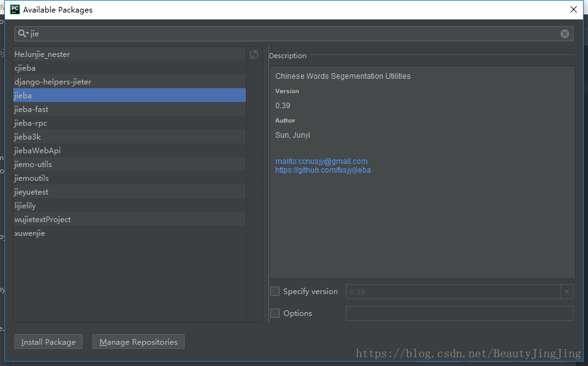Viewport: 588px width, 366px height.
Task: Focus the package search field
Action: [x=294, y=34]
